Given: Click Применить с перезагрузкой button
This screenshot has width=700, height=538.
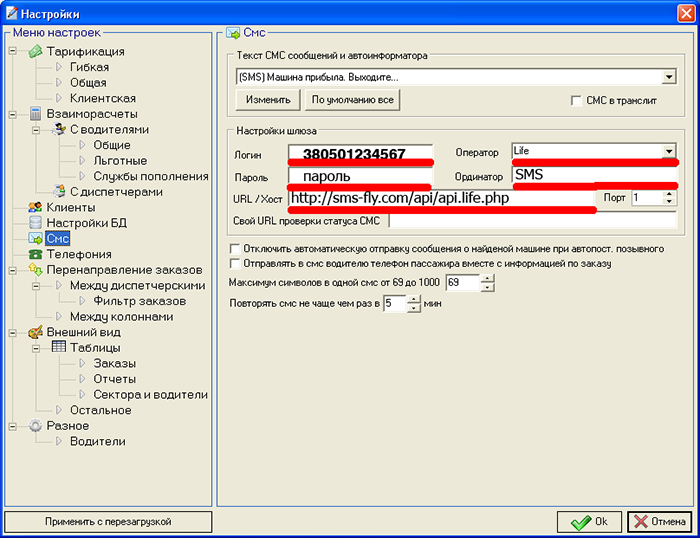Looking at the screenshot, I should coord(108,521).
